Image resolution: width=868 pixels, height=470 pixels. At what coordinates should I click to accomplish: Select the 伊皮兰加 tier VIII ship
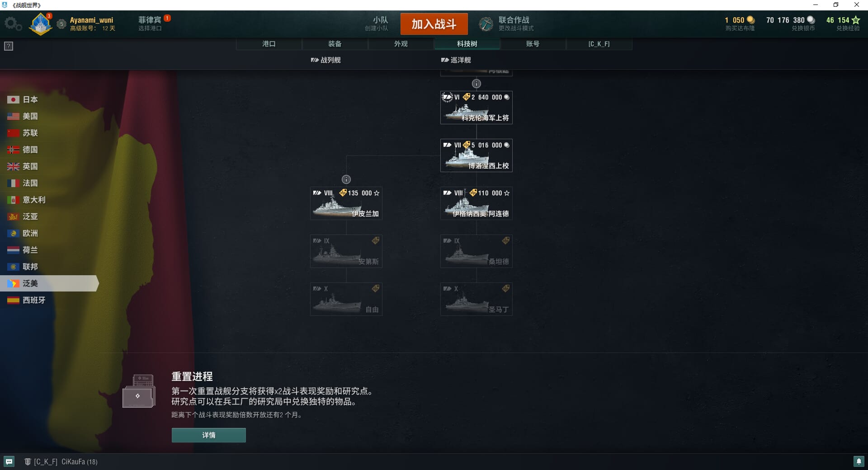coord(346,203)
